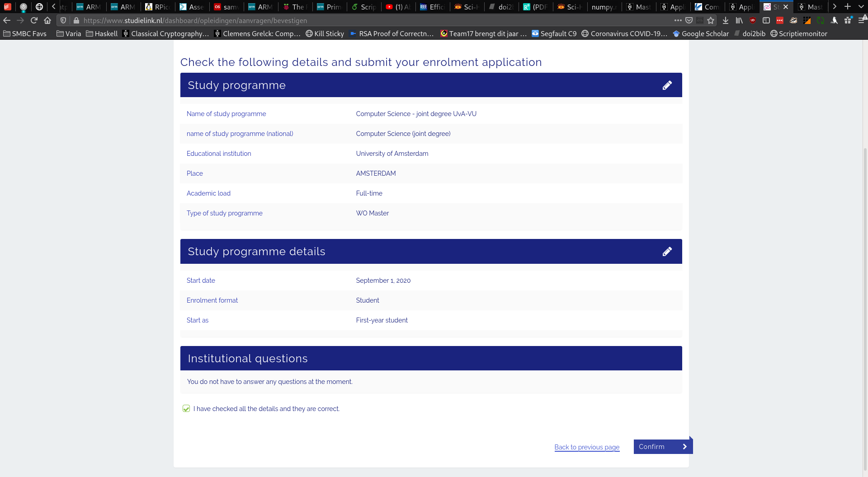Open the Downloads panel
Screen dimensions: 868x477
point(726,20)
